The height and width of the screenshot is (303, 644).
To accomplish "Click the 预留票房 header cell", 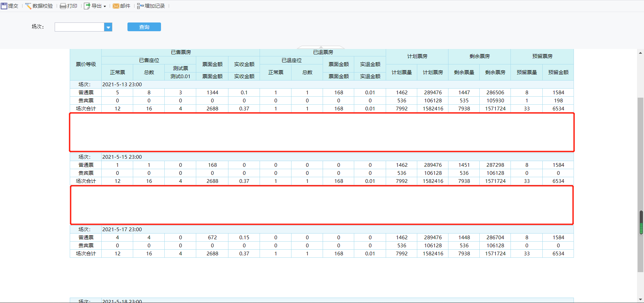I will click(542, 56).
